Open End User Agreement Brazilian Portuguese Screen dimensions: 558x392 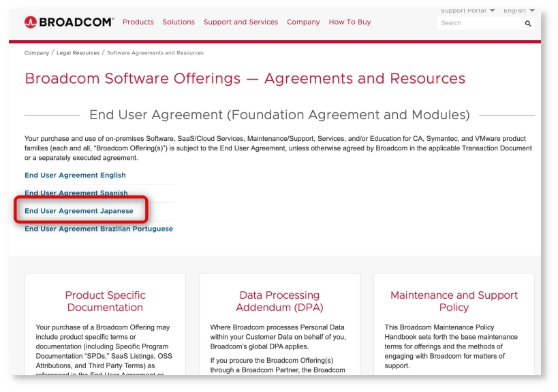99,229
